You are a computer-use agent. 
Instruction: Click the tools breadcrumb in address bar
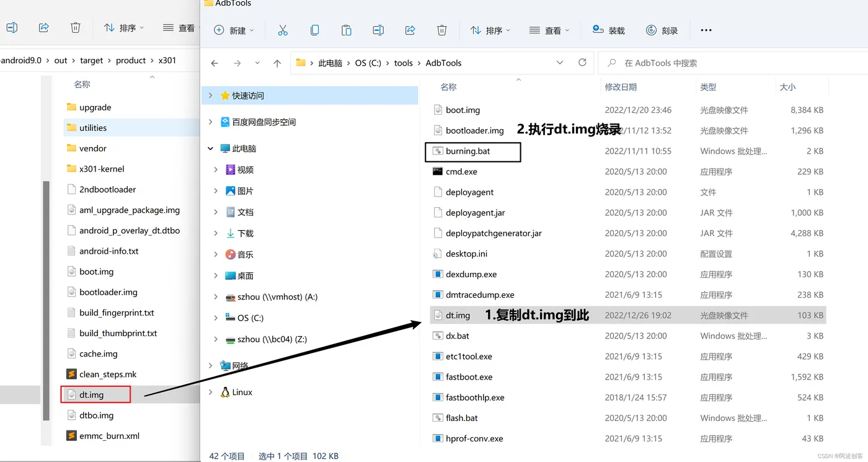(403, 63)
